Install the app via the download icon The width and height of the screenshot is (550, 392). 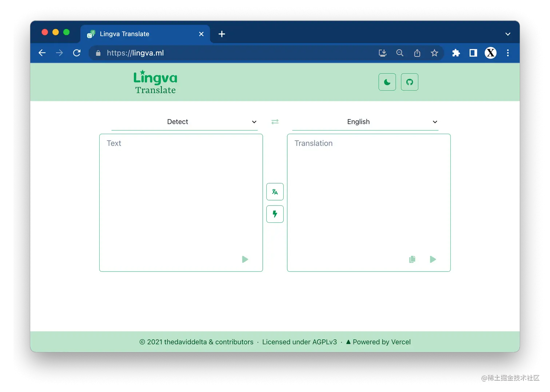(382, 53)
